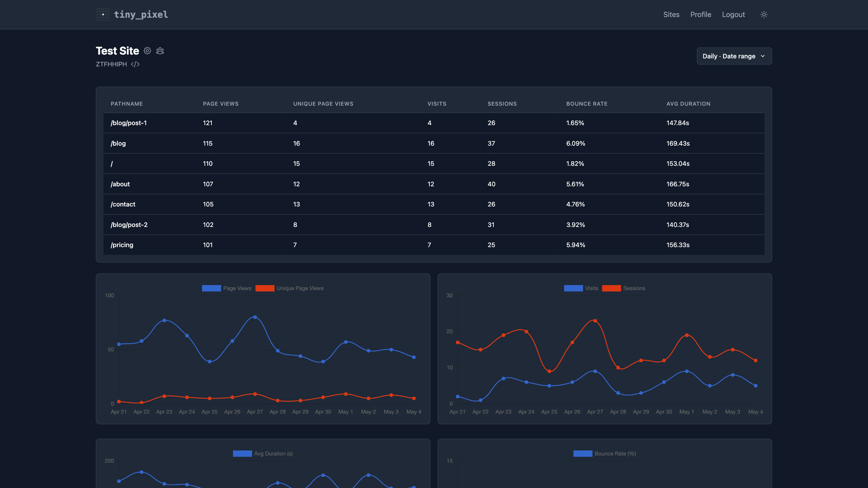
Task: Click Page Views legend label
Action: coord(237,288)
